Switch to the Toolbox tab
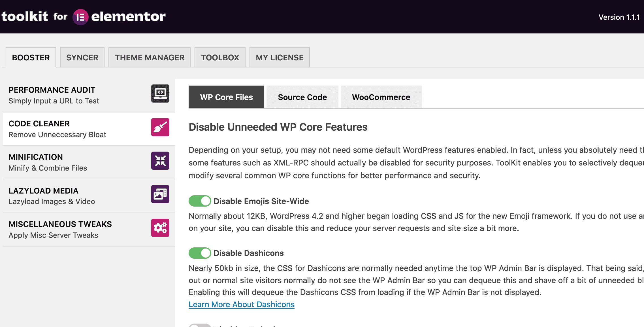 (220, 57)
